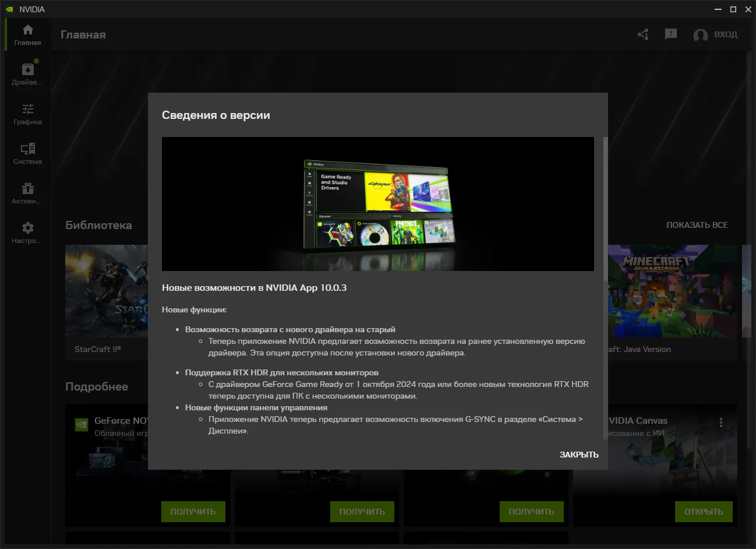Click the heading Новые возможности в NVIDIA App 10.0.3
Viewport: 756px width, 549px height.
(254, 288)
